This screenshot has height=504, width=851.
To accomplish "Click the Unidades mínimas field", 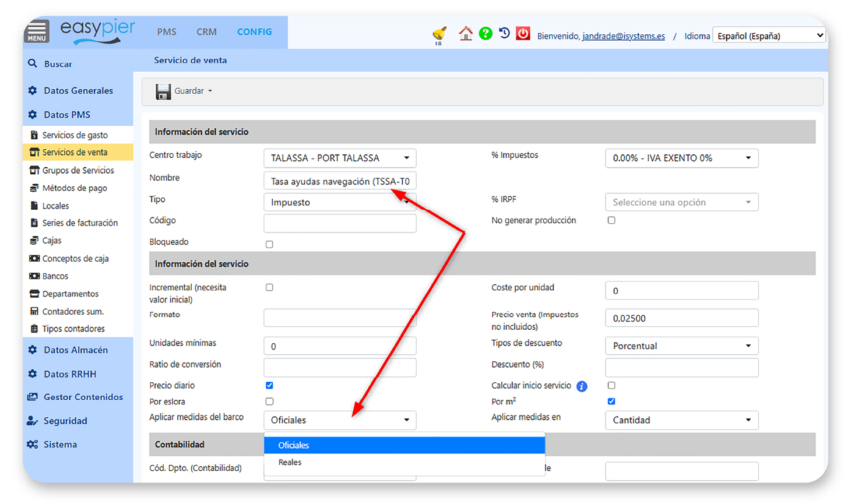I will pyautogui.click(x=340, y=346).
